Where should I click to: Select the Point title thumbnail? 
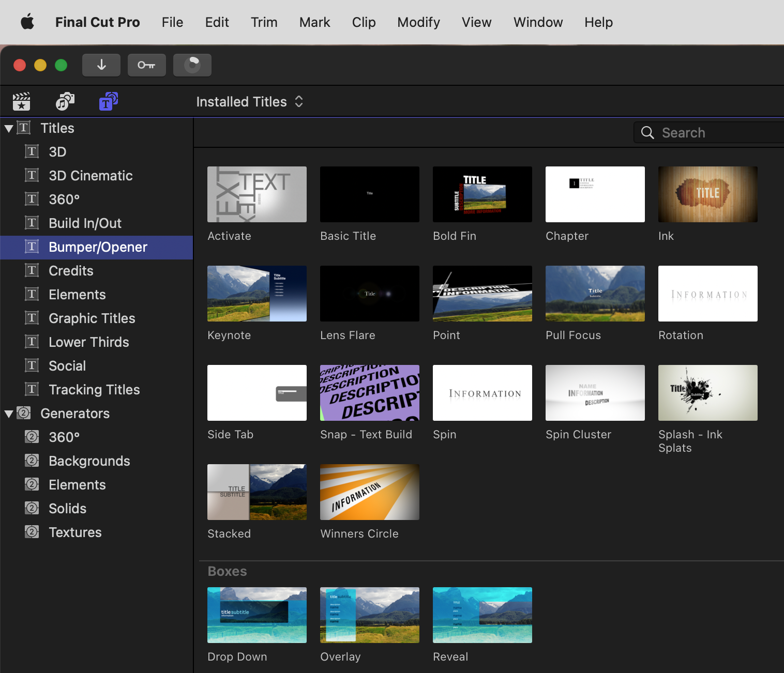(483, 294)
